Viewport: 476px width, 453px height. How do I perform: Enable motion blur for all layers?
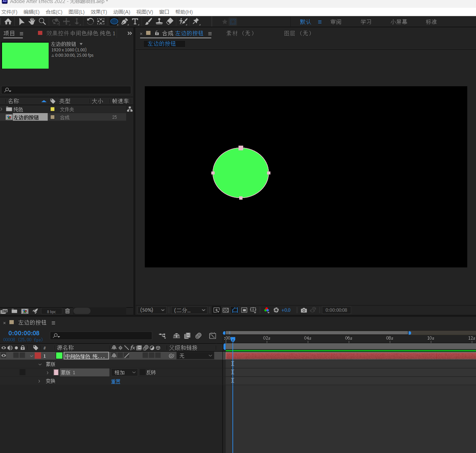point(199,336)
